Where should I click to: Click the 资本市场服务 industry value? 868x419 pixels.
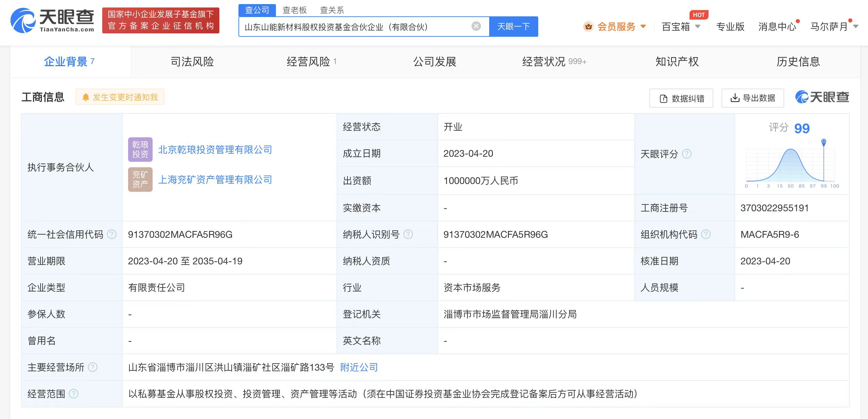[472, 288]
